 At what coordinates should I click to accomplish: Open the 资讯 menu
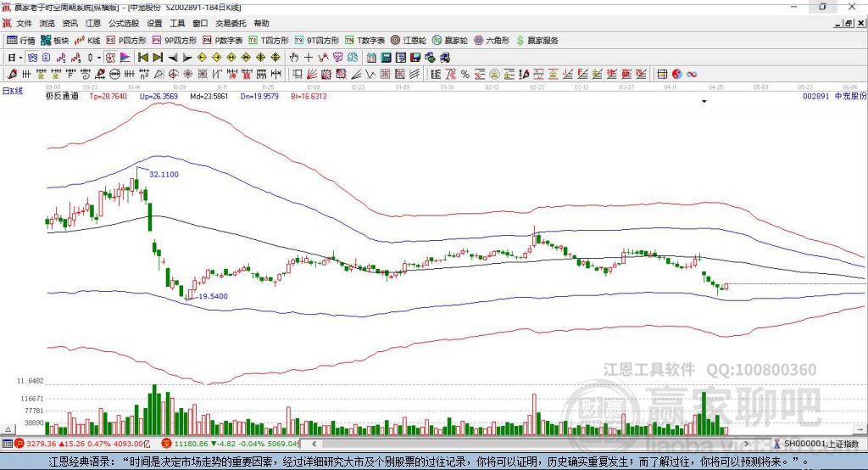pos(70,23)
